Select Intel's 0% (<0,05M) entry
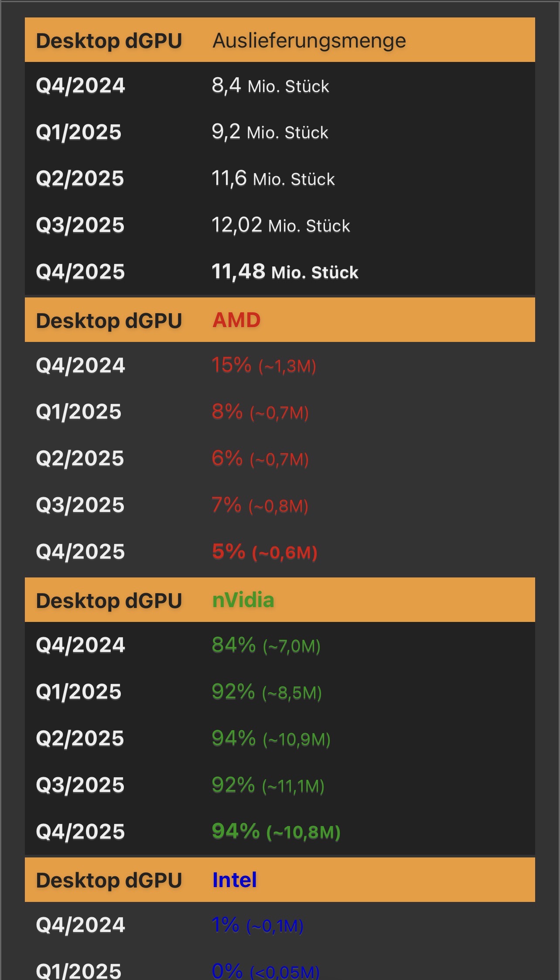The image size is (560, 980). coord(266,971)
